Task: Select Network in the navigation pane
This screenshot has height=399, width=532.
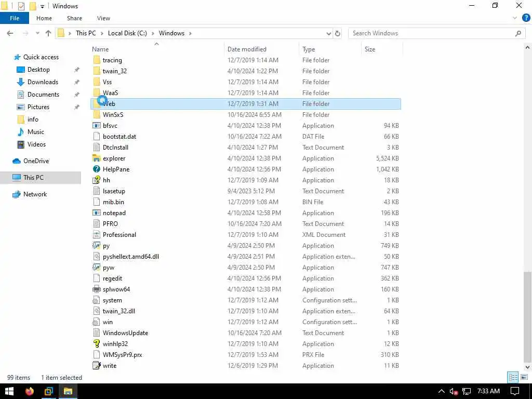Action: (35, 194)
